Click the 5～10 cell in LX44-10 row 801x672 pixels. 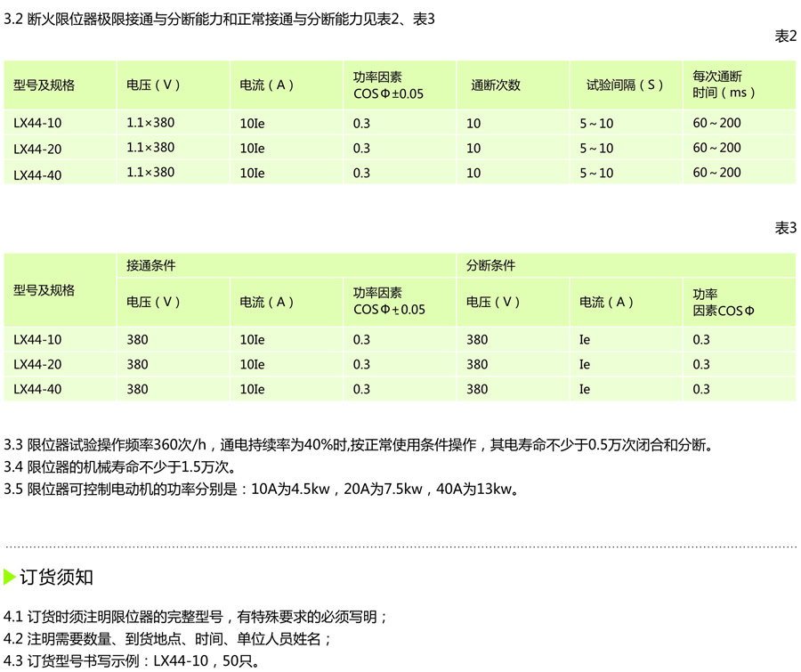[x=596, y=124]
